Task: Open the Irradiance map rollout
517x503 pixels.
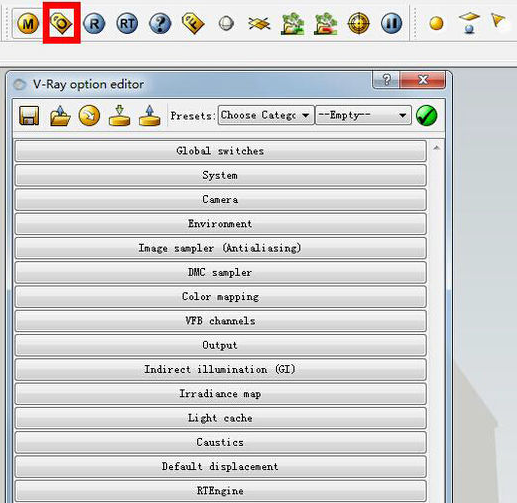Action: coord(220,394)
